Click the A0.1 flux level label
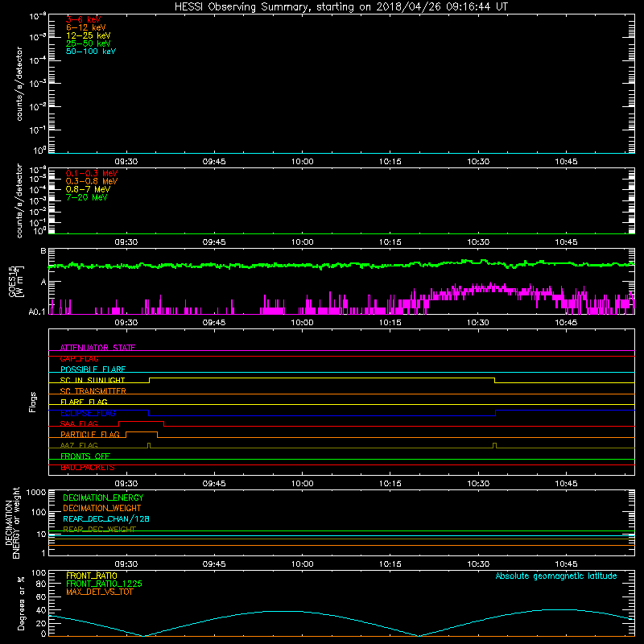Viewport: 644px width, 644px height. (x=37, y=312)
